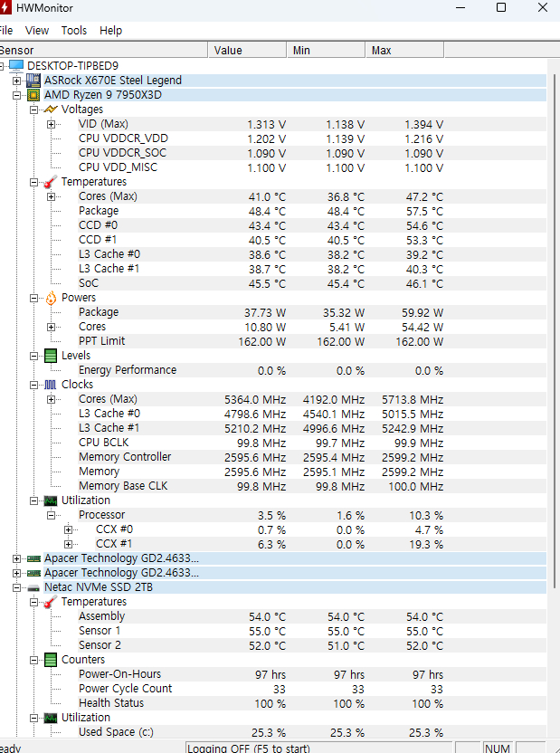Expand the clock Cores (Max) entry
The width and height of the screenshot is (560, 753).
[51, 399]
